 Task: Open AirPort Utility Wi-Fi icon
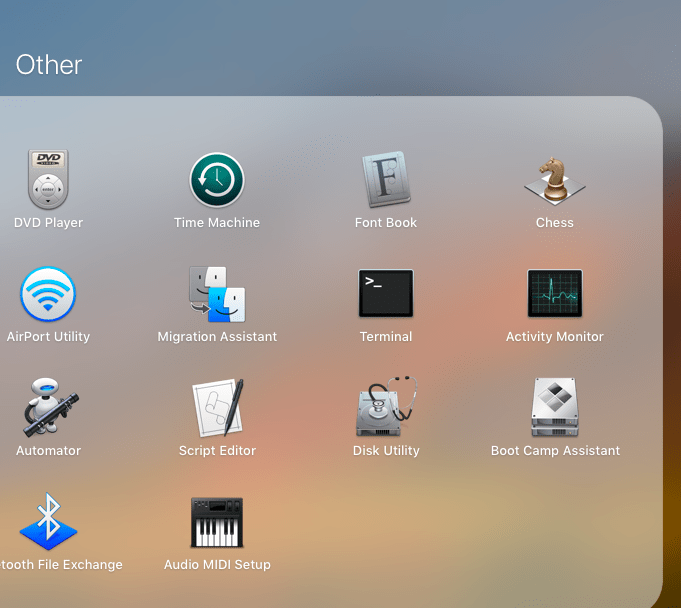(48, 294)
